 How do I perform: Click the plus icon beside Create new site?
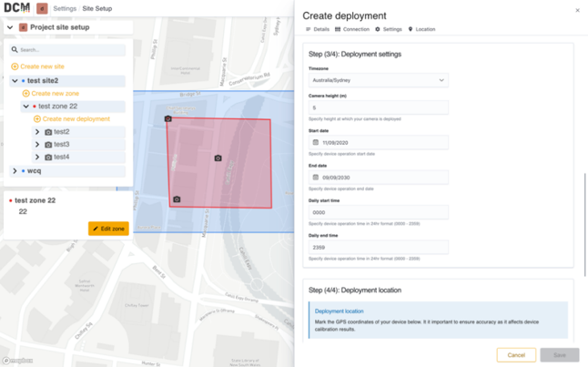click(x=15, y=66)
